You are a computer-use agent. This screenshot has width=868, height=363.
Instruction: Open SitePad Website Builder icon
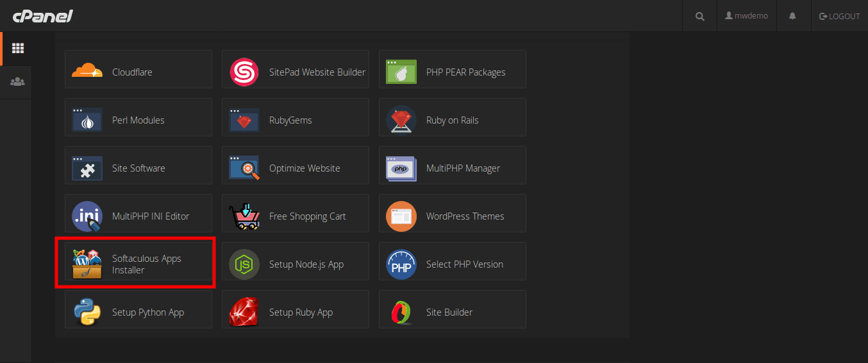click(x=244, y=72)
